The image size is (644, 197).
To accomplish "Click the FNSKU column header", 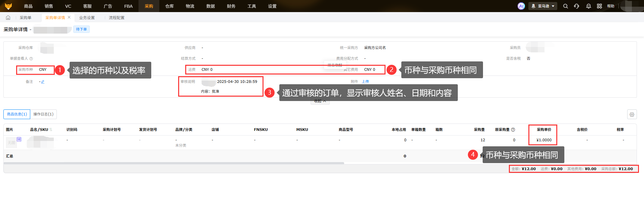I will [261, 130].
